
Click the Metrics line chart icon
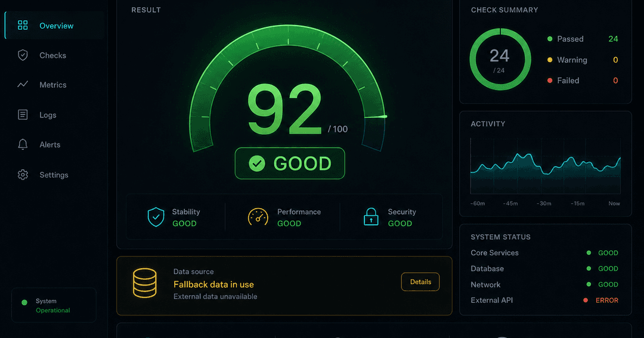coord(23,84)
